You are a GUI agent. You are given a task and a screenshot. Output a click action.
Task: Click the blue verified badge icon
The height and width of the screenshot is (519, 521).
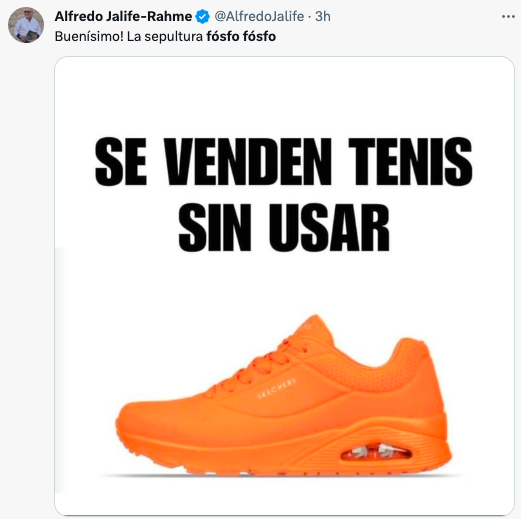[203, 17]
